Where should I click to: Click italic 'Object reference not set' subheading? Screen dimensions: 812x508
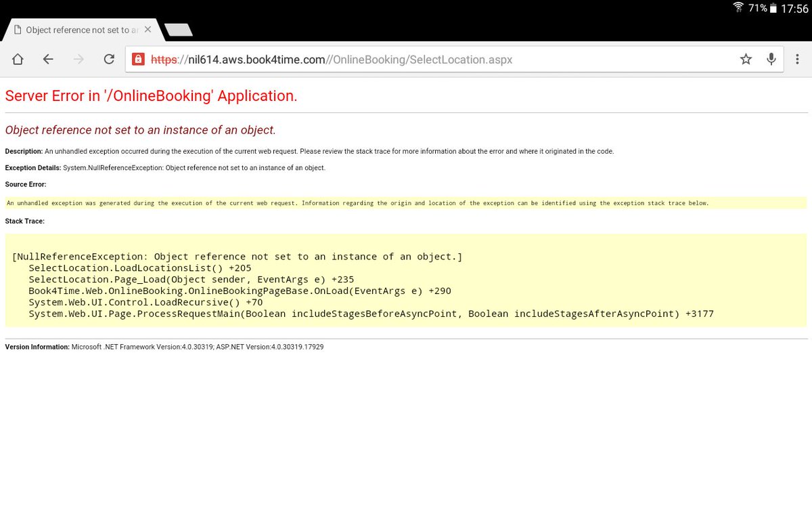[x=140, y=130]
